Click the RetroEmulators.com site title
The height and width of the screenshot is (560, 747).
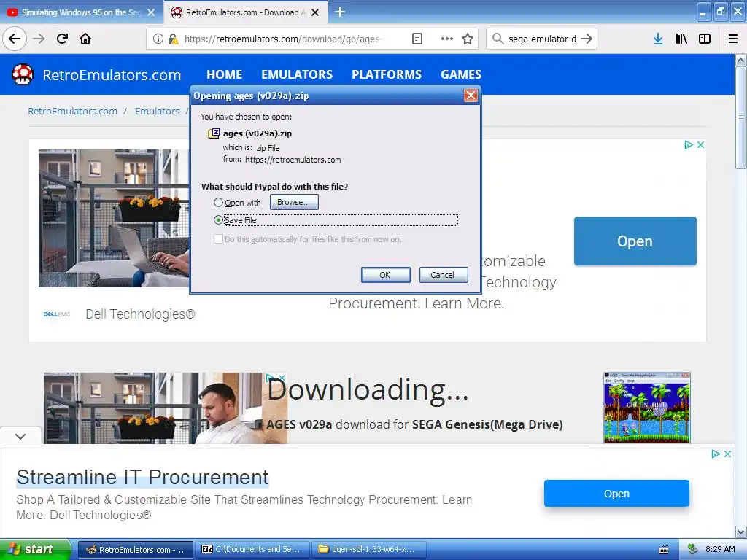click(112, 75)
